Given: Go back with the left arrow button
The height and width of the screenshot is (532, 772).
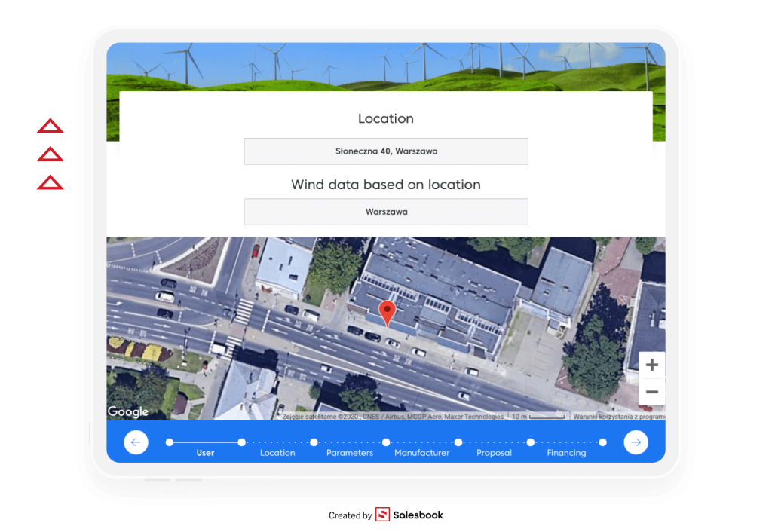Looking at the screenshot, I should [136, 442].
